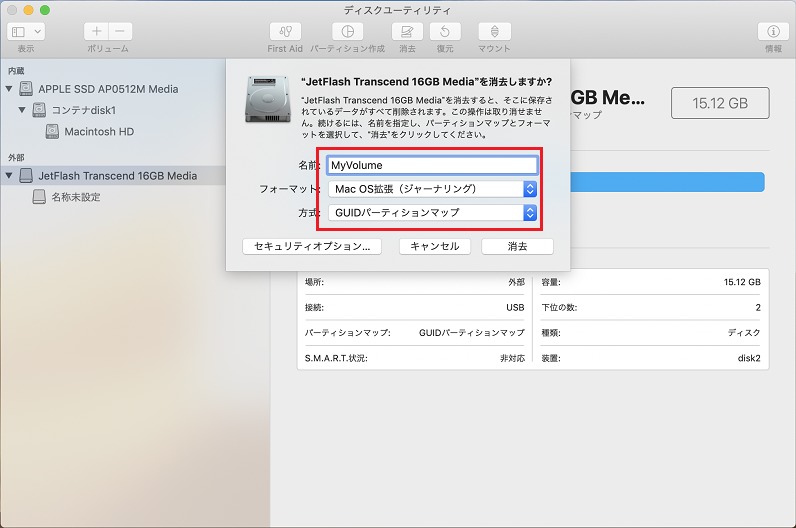The height and width of the screenshot is (528, 796).
Task: Click the キャンセル button
Action: [x=435, y=246]
